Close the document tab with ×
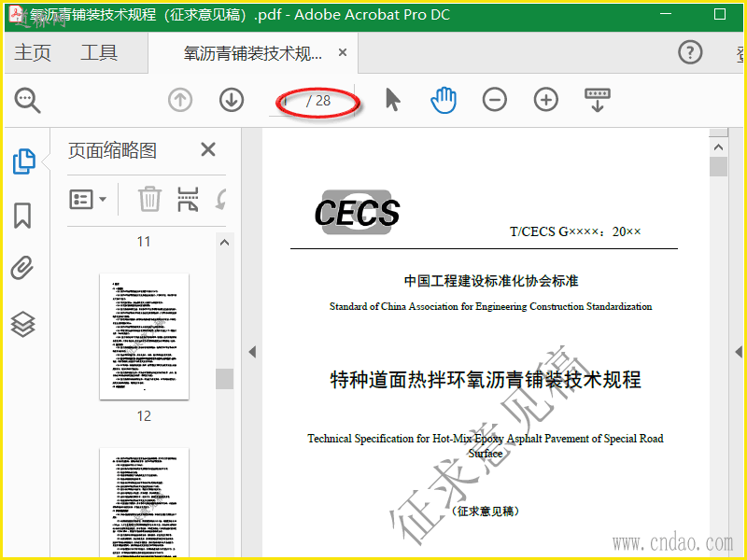Viewport: 747px width, 560px height. (x=342, y=52)
